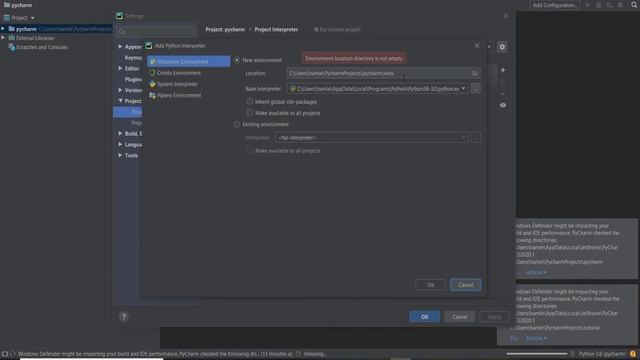Choose the Existing environment radio button

click(237, 124)
